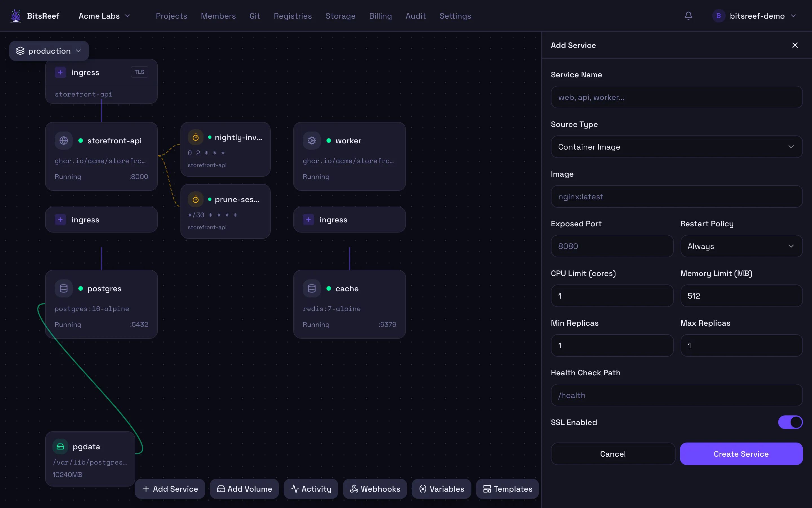Close the Add Service panel

pos(795,45)
